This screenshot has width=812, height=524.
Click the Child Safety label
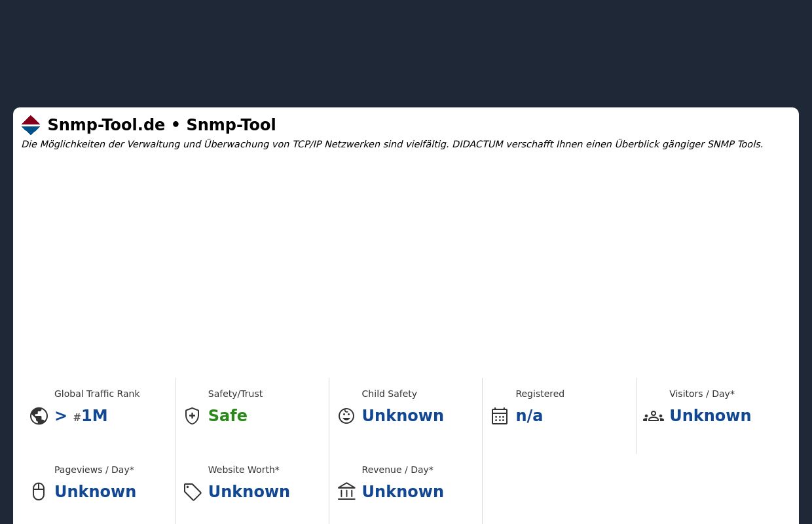(389, 394)
